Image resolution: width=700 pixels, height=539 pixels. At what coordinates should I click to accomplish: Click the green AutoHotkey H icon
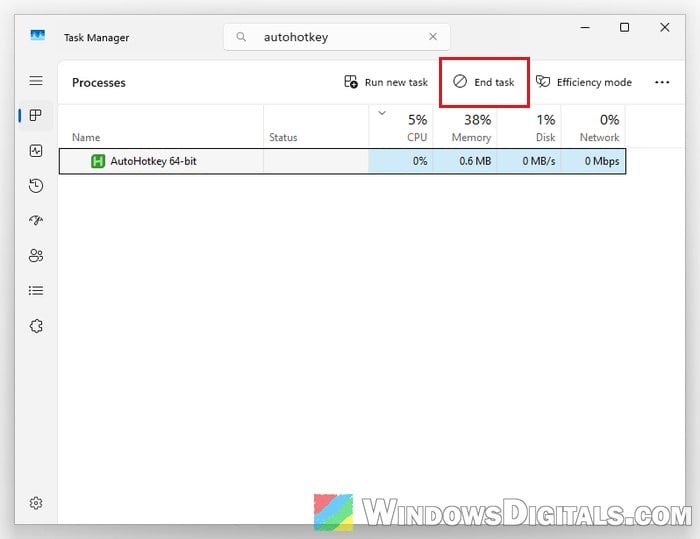click(98, 161)
